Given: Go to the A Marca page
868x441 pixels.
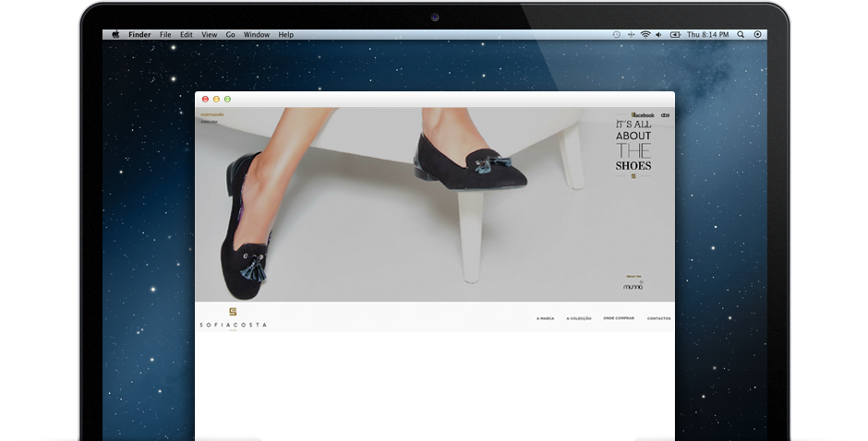Looking at the screenshot, I should pyautogui.click(x=545, y=318).
